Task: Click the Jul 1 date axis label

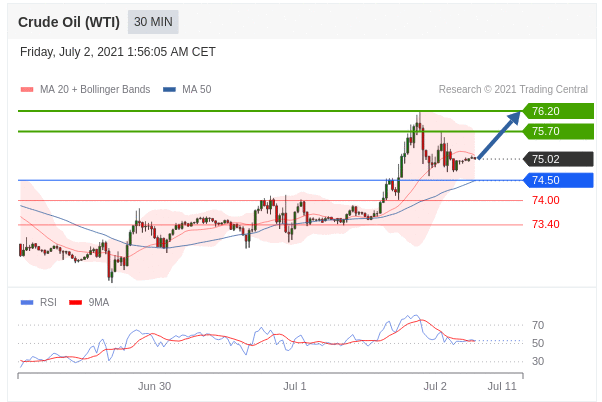Action: 295,386
